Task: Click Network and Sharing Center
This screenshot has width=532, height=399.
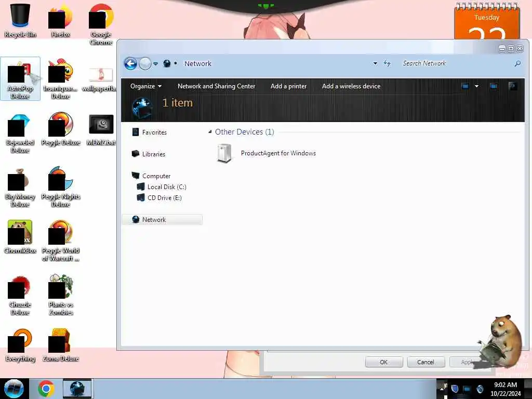Action: click(x=217, y=86)
